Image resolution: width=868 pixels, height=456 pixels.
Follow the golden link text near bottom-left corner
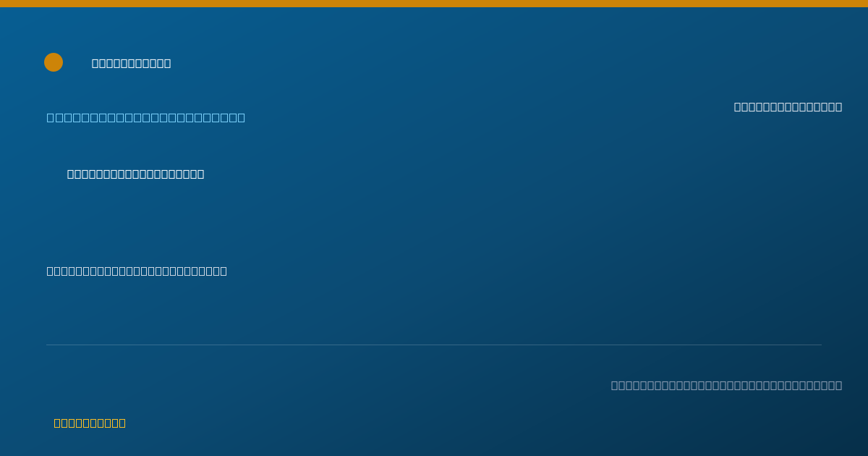click(x=90, y=423)
